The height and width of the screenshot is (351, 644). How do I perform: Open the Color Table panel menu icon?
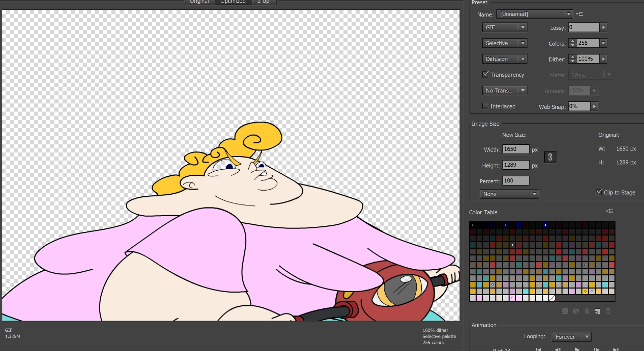(609, 211)
